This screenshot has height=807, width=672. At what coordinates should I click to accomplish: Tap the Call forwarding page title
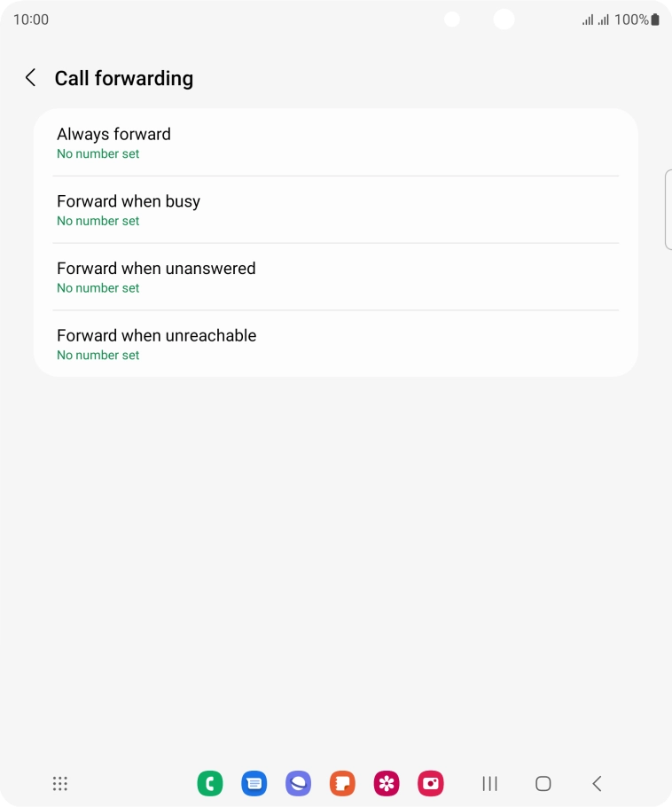pos(124,78)
